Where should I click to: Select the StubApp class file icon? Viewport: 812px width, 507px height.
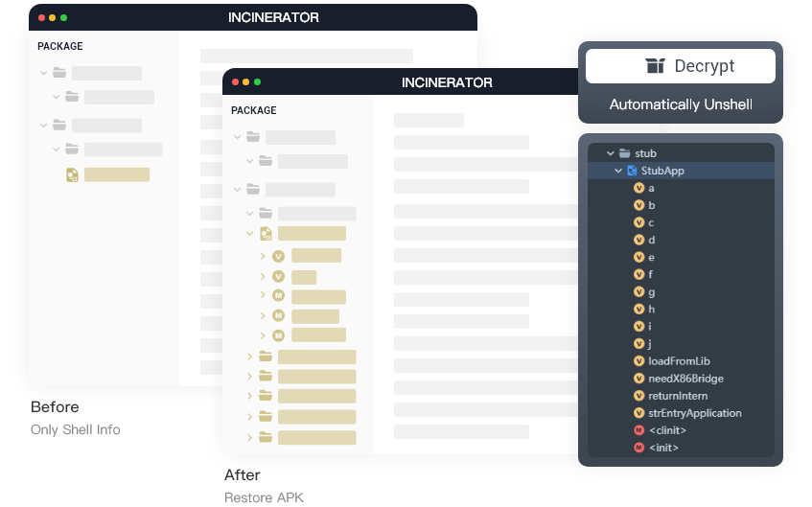[632, 171]
